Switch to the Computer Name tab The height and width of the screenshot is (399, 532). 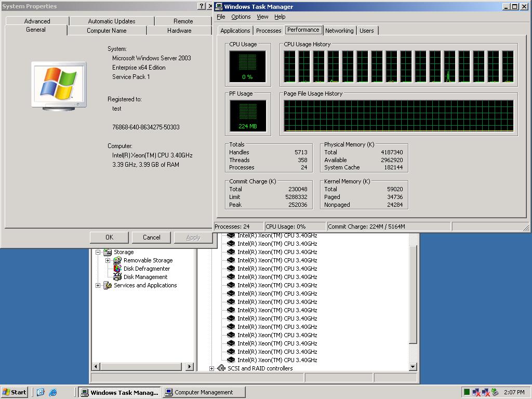tap(107, 31)
